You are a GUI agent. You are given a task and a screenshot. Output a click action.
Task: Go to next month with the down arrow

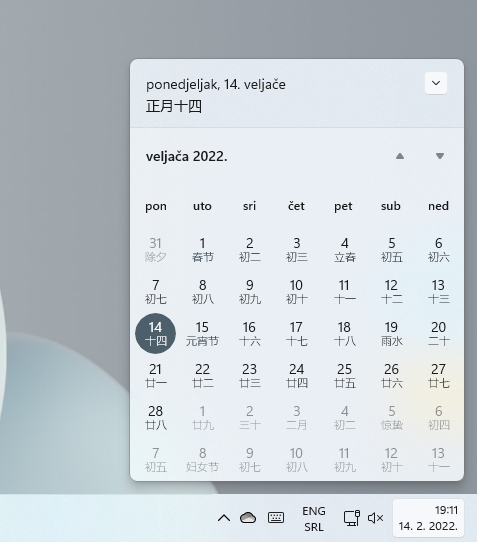(x=440, y=156)
